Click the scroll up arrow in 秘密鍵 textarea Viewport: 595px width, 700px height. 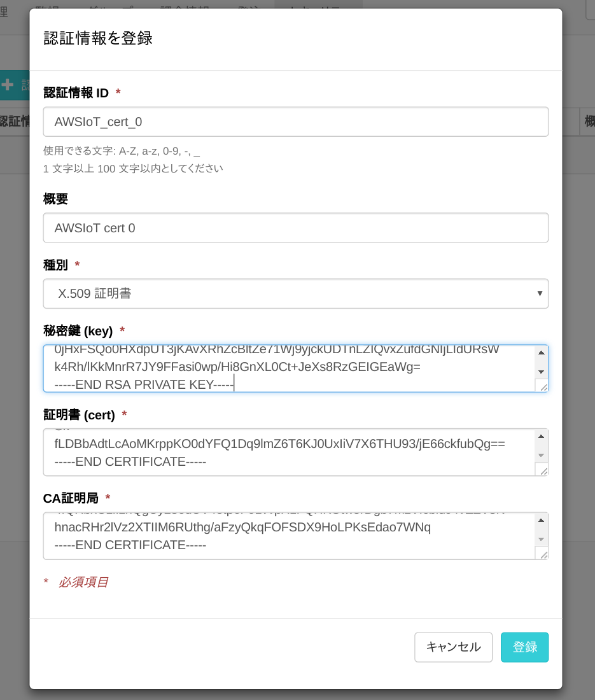[x=541, y=353]
